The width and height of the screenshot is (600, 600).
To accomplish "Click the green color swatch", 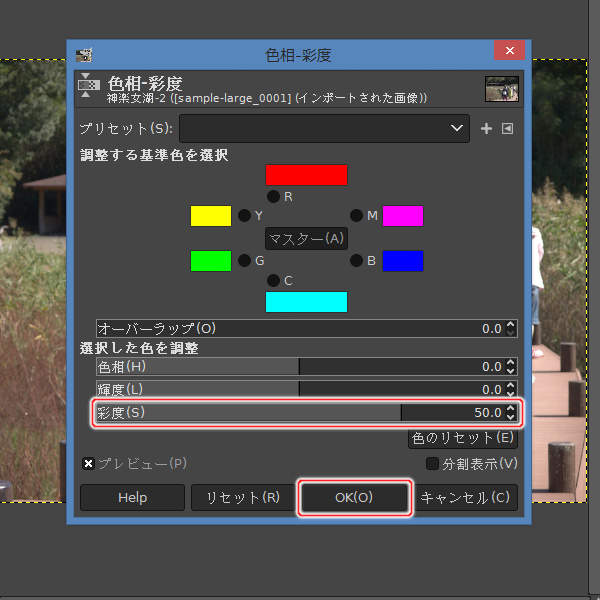I will [211, 261].
